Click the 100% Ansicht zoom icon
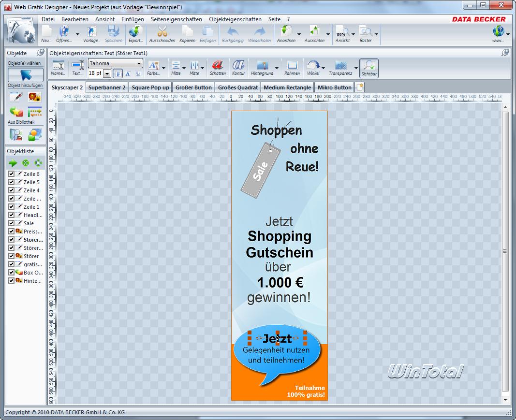The image size is (516, 420). 342,34
